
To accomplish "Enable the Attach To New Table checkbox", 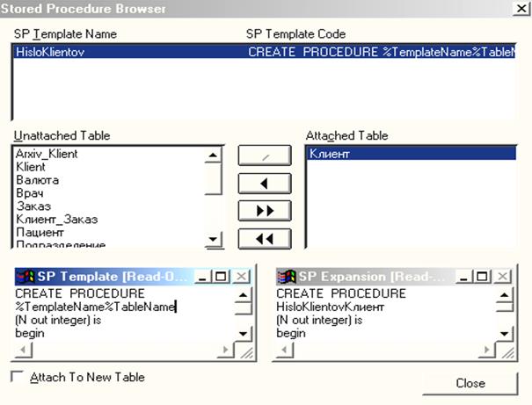I will point(19,377).
